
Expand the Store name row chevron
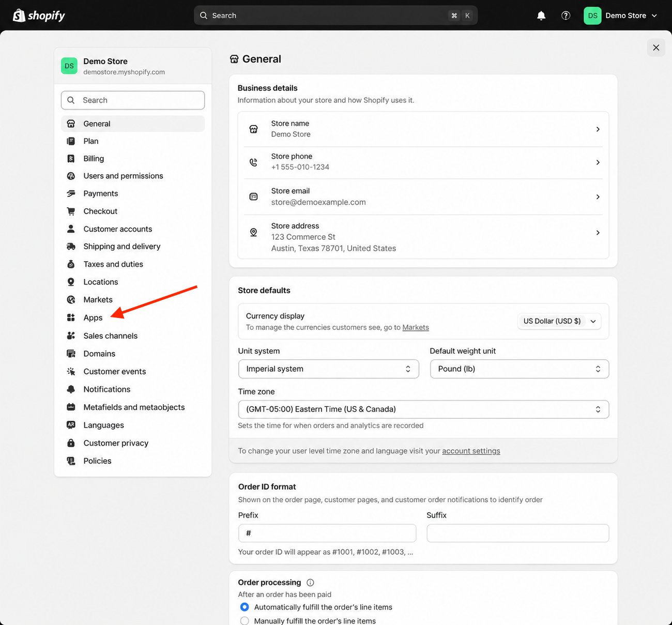click(598, 129)
